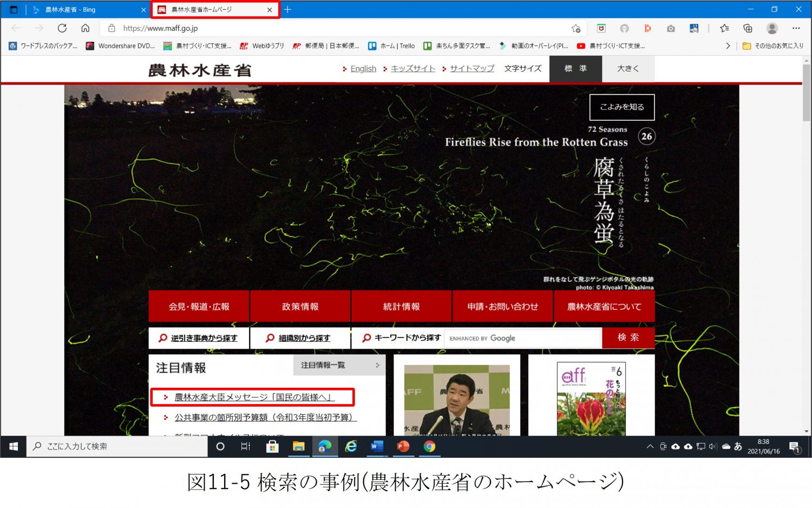Open File Explorer from the taskbar
Image resolution: width=812 pixels, height=508 pixels.
[299, 446]
